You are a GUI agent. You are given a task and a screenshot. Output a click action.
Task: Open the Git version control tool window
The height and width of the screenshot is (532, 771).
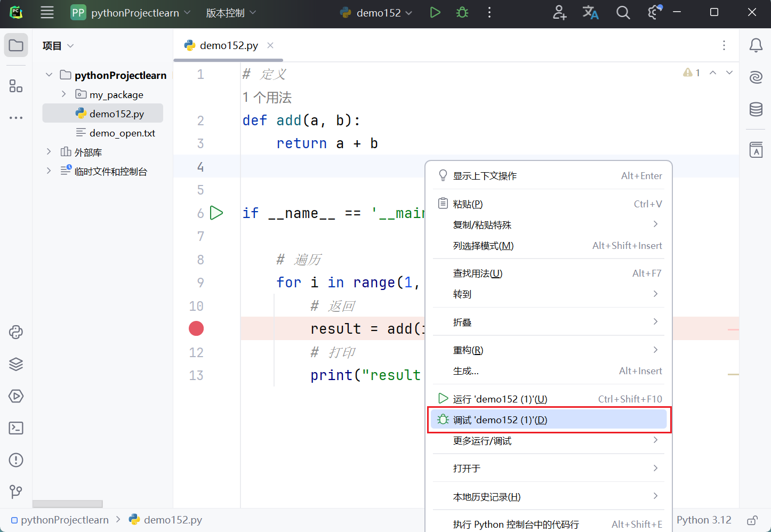16,491
